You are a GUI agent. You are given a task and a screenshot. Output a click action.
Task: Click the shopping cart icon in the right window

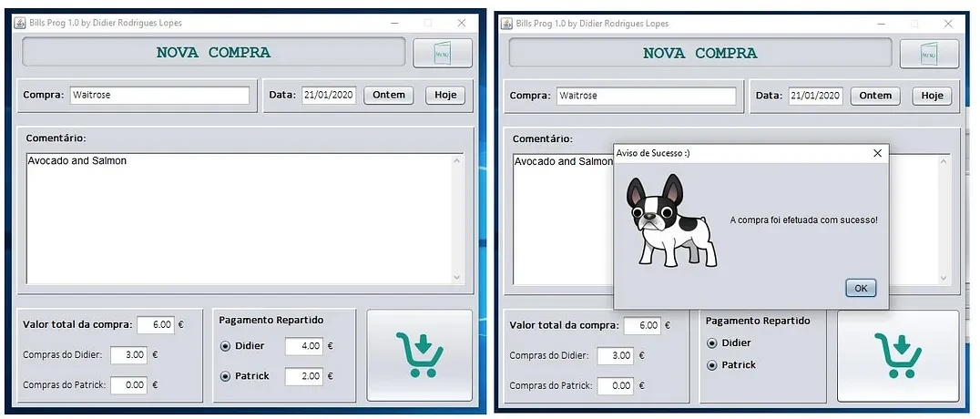click(898, 355)
